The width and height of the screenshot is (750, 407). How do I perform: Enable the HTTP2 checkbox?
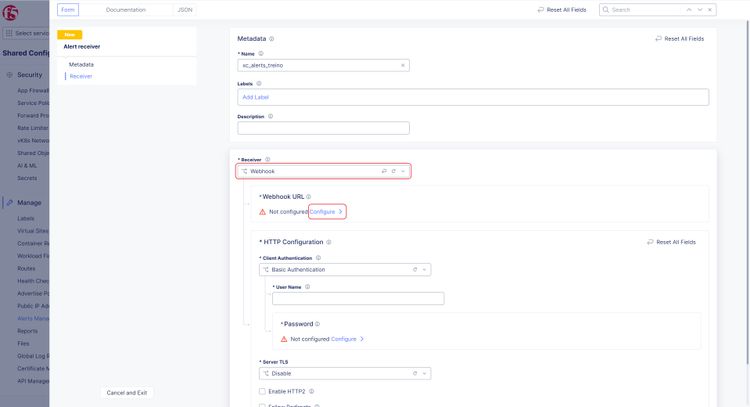click(x=262, y=391)
